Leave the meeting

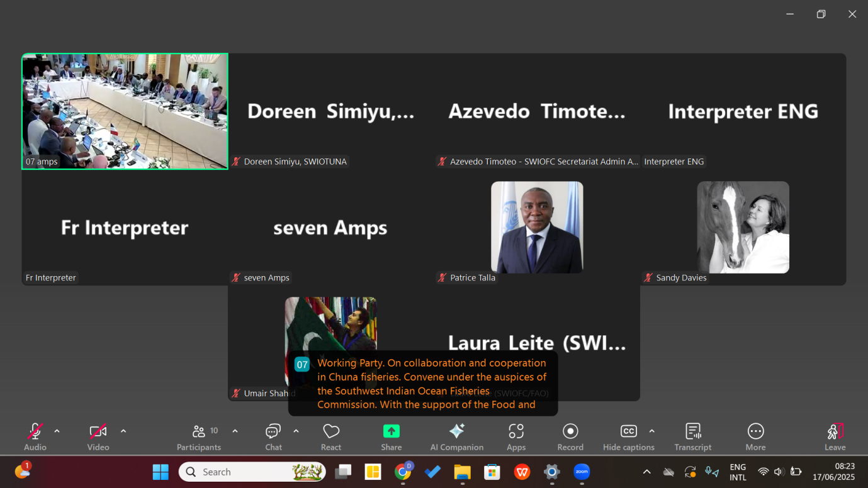pos(835,436)
